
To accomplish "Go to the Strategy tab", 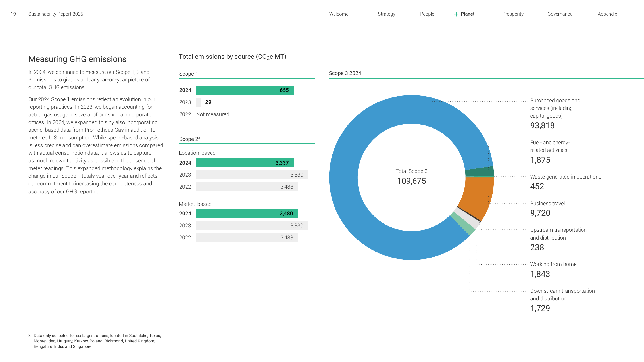I will 386,14.
